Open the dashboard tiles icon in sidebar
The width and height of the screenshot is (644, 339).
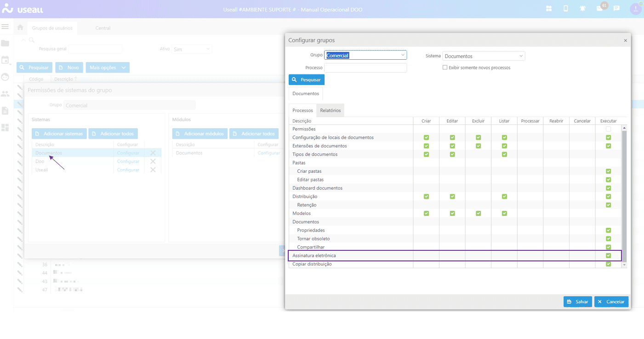[5, 127]
